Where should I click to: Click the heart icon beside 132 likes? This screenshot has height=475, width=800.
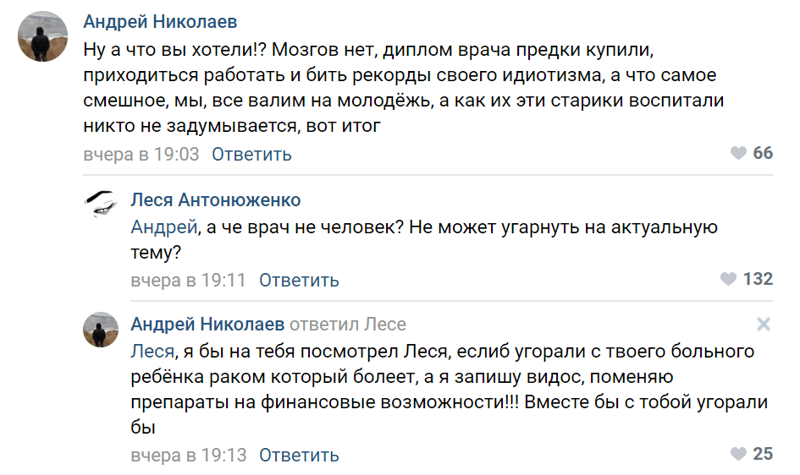[x=729, y=279]
